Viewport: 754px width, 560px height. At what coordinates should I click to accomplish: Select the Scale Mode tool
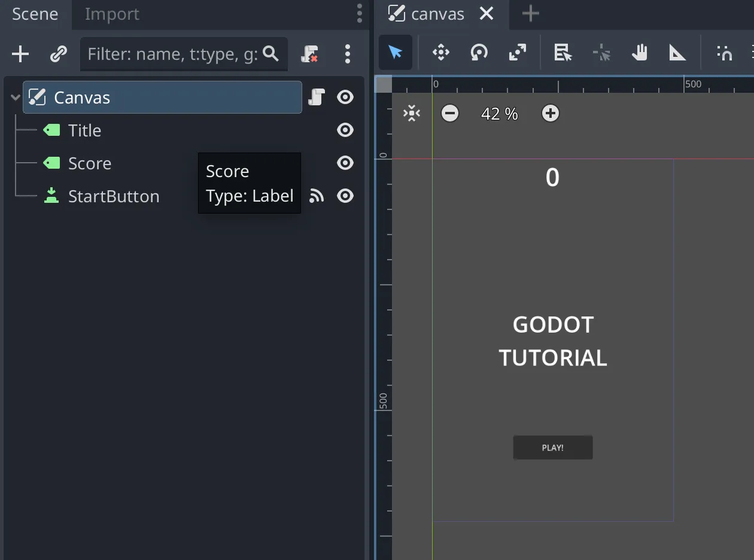[517, 53]
